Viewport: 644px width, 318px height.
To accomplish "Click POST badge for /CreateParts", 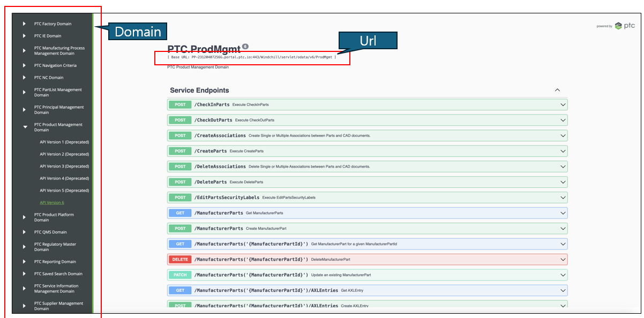I will [x=180, y=151].
